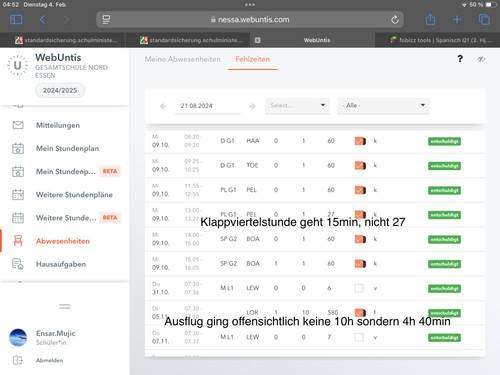Click entschuldigt badge in 31.10. row
The height and width of the screenshot is (375, 500).
444,288
